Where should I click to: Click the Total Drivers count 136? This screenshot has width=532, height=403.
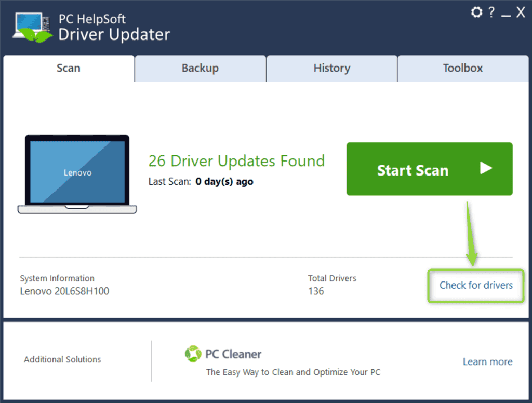pos(316,291)
